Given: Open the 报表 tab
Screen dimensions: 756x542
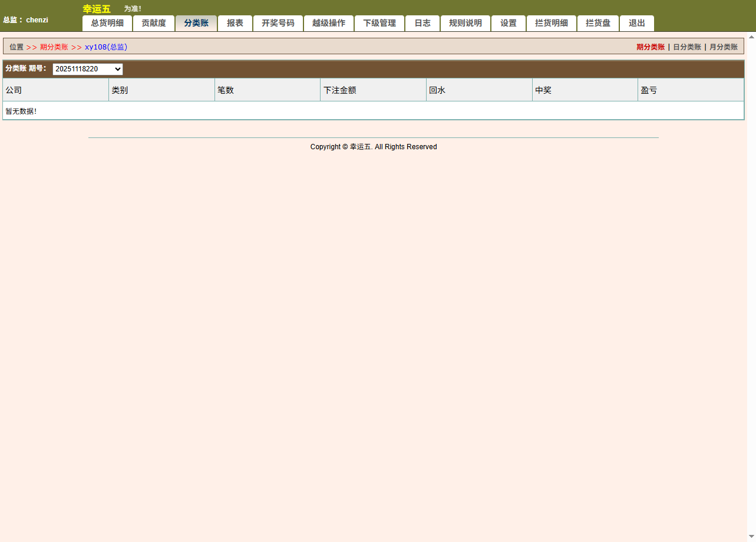Looking at the screenshot, I should [235, 24].
